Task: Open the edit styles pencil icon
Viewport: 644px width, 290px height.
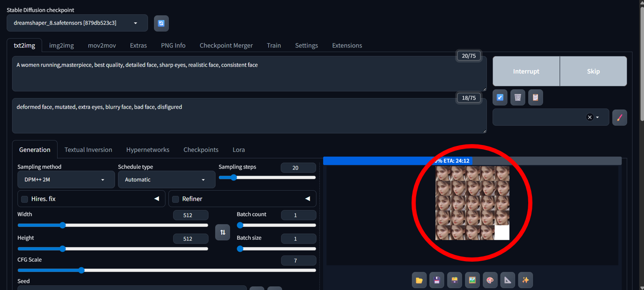Action: [619, 118]
